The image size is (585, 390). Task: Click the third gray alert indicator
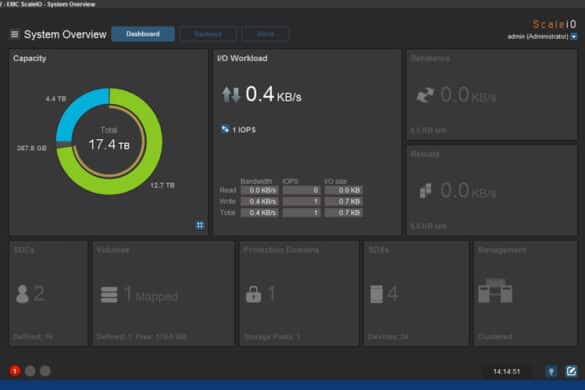[x=45, y=371]
